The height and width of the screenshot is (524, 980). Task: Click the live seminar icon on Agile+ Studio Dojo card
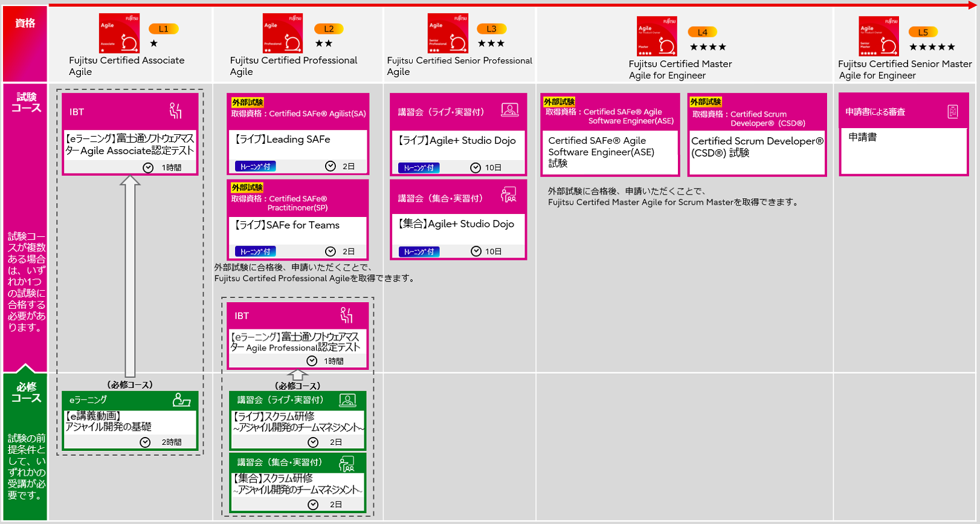(510, 110)
